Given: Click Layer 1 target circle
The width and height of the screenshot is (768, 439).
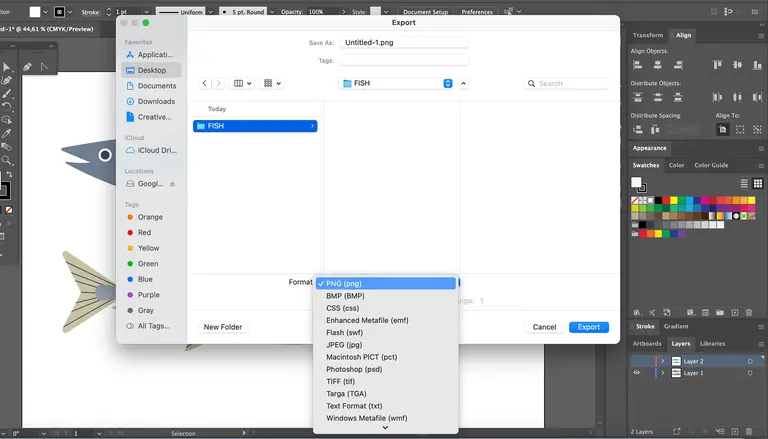Looking at the screenshot, I should pos(750,373).
